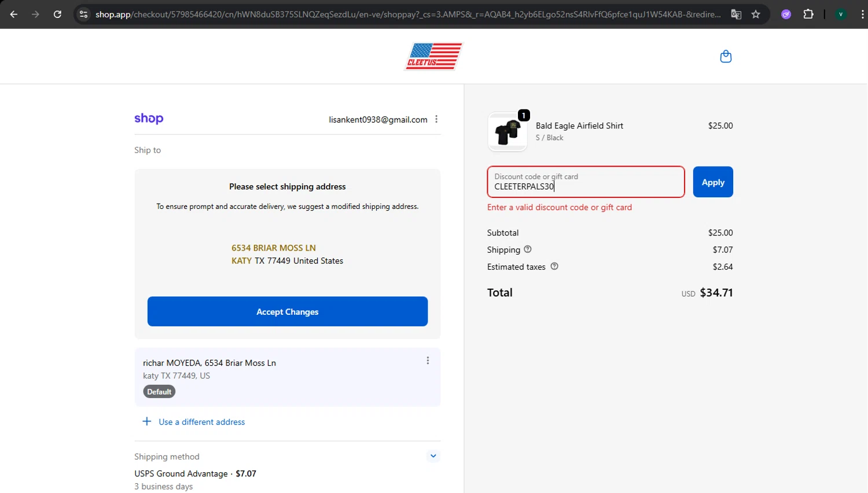Open the extensions puzzle icon
The height and width of the screenshot is (493, 868).
point(808,14)
